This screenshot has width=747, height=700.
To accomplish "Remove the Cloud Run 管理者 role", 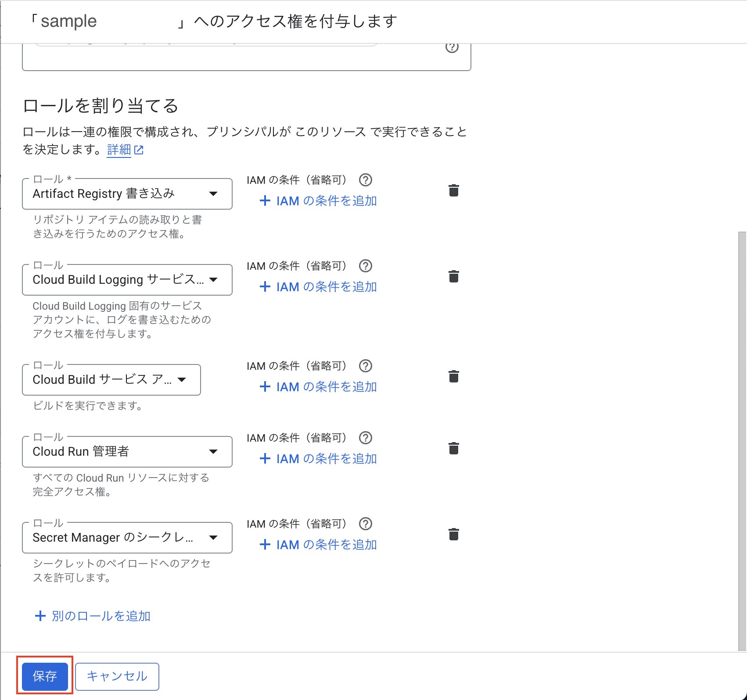I will click(453, 448).
